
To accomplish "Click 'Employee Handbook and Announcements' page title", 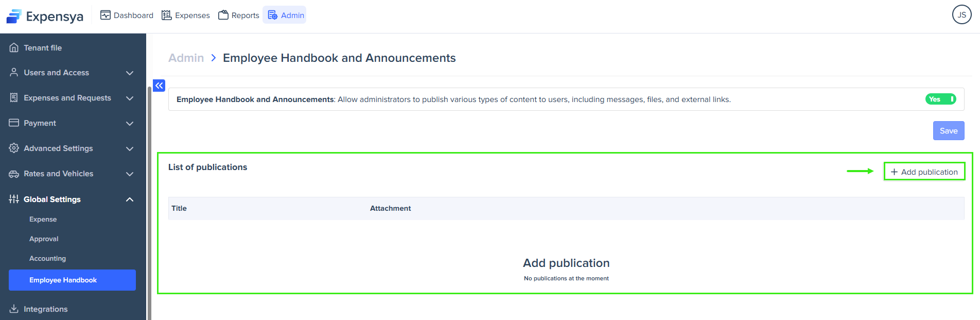I will pos(339,58).
